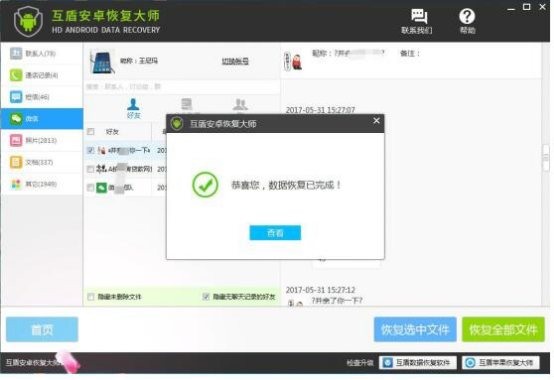Open the Contact Us (联系我们) icon
554x380 pixels.
pos(417,21)
